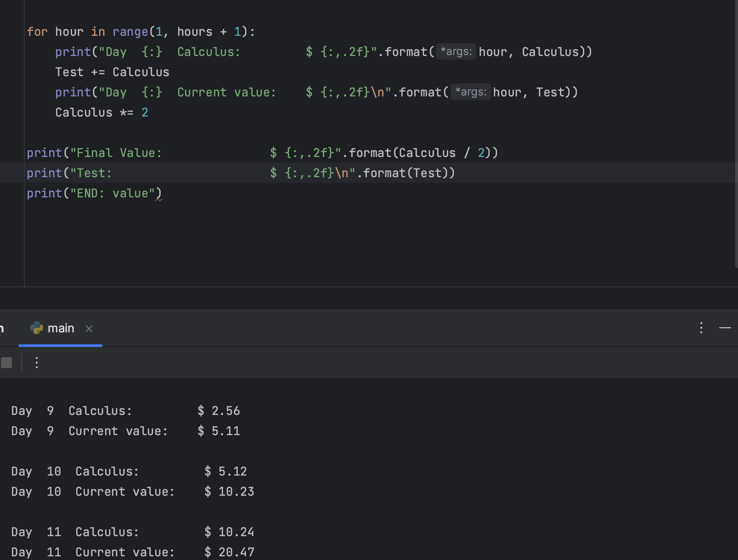Select the partially visible tab left of main
738x560 pixels.
(x=2, y=328)
